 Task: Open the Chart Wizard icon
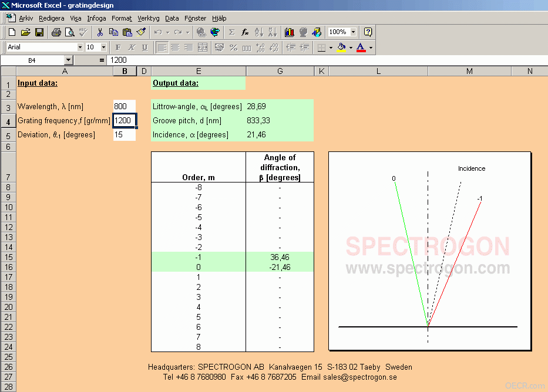290,32
